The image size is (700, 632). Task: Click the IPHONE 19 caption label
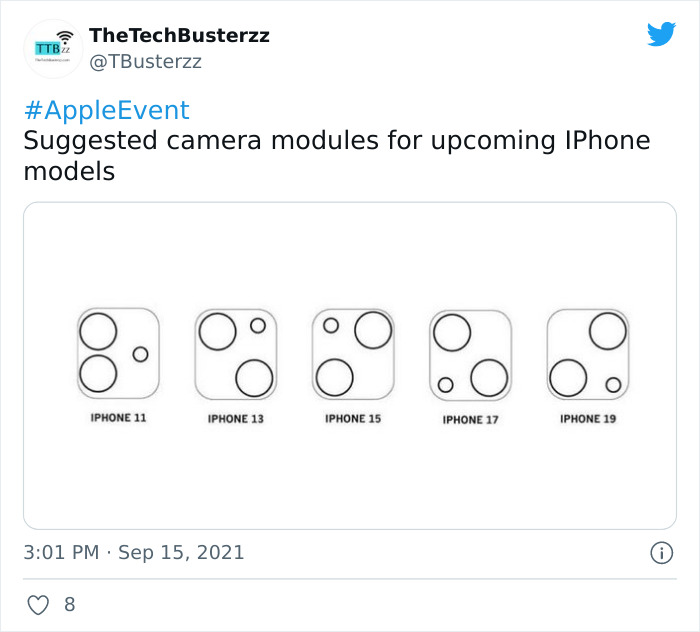(588, 418)
